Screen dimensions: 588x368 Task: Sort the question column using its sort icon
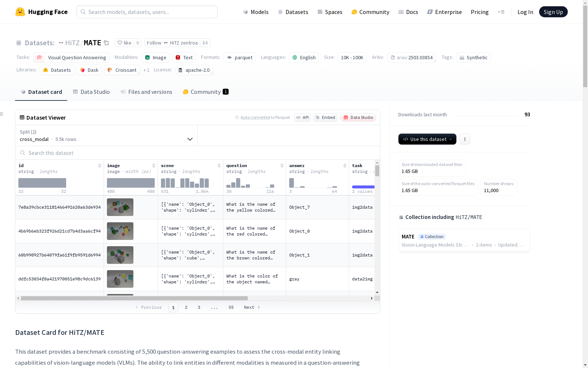(x=282, y=166)
